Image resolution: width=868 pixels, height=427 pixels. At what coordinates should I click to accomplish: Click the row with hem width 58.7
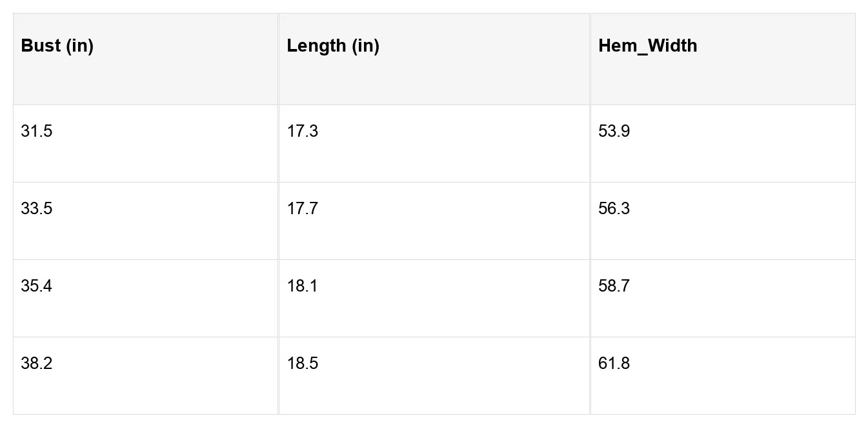(434, 299)
